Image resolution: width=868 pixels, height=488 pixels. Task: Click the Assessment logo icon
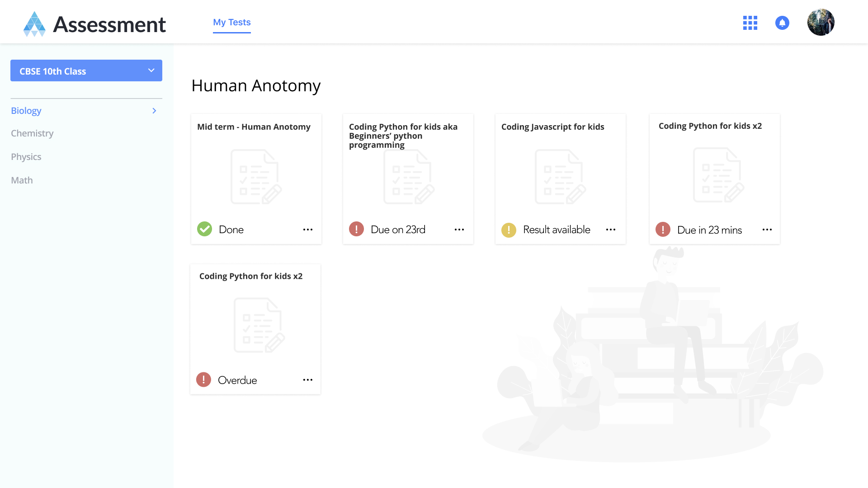click(34, 24)
